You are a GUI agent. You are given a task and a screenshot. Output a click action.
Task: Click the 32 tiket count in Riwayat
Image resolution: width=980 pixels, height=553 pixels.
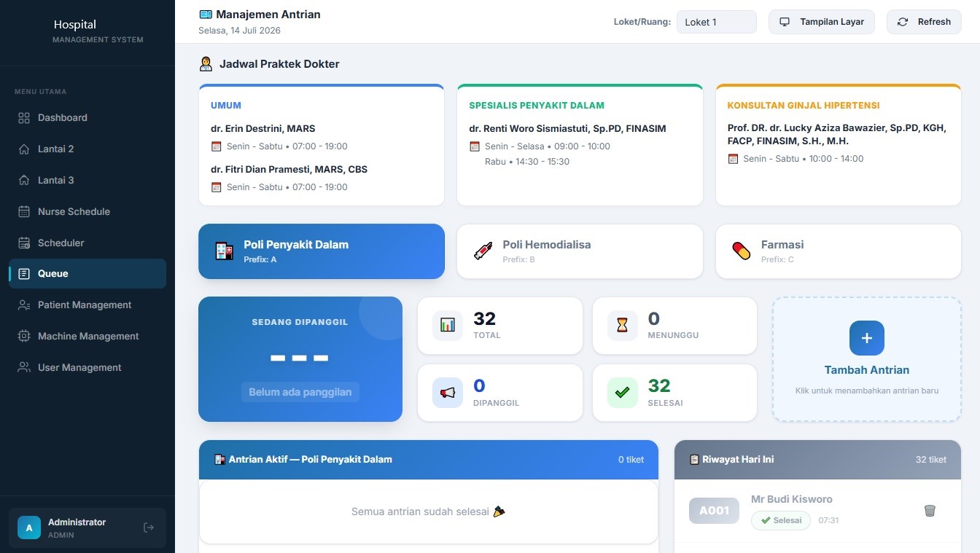[x=931, y=460]
